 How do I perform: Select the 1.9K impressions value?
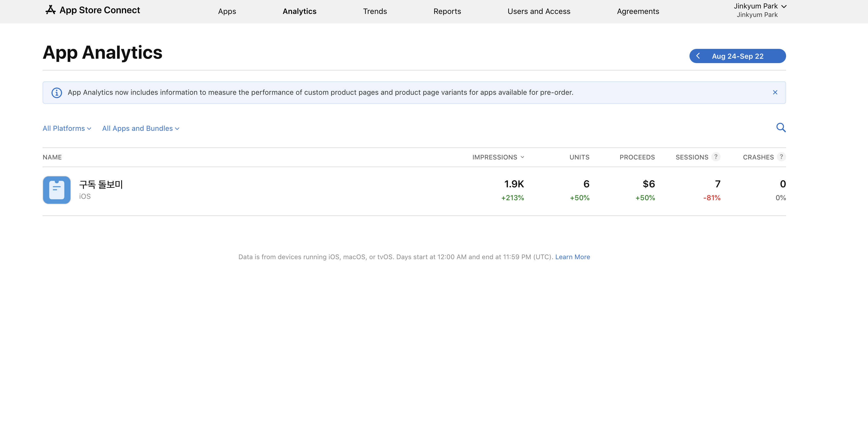click(x=514, y=184)
